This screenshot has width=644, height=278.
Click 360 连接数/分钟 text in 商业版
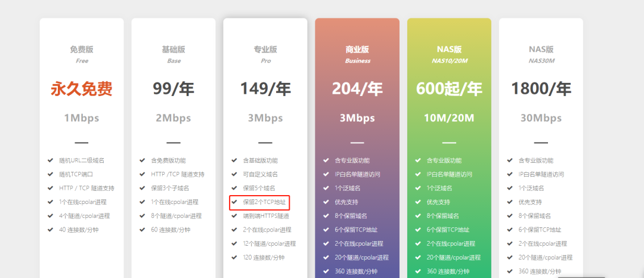(x=356, y=271)
